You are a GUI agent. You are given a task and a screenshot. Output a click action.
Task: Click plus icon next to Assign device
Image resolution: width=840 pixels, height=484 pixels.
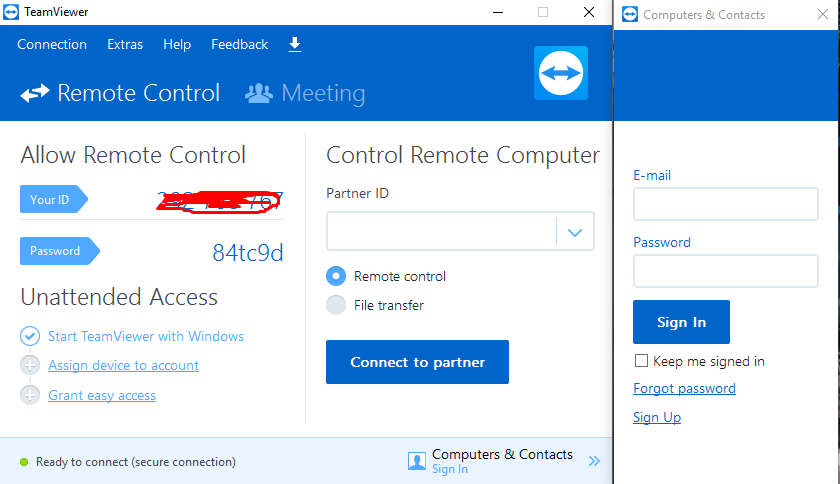point(30,366)
